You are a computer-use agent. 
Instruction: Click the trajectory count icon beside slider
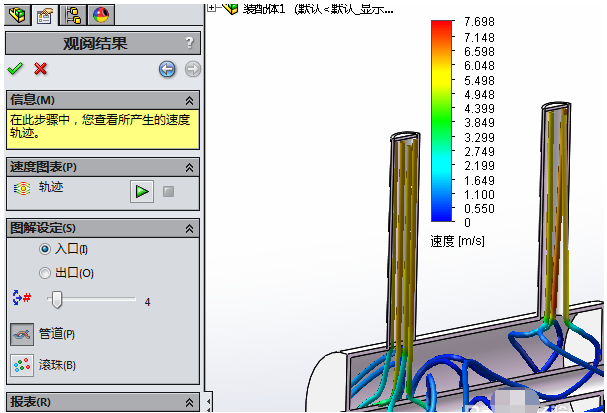(x=22, y=298)
